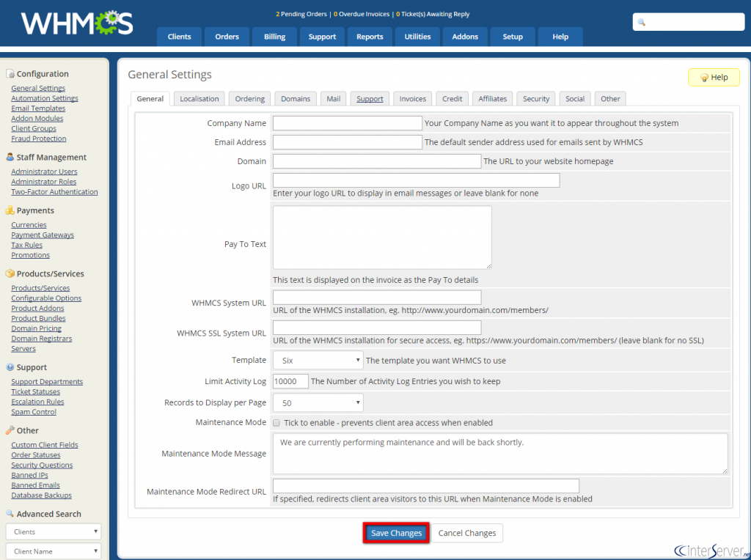Viewport: 751px width, 560px height.
Task: Open the Administrator Users link
Action: coord(44,172)
